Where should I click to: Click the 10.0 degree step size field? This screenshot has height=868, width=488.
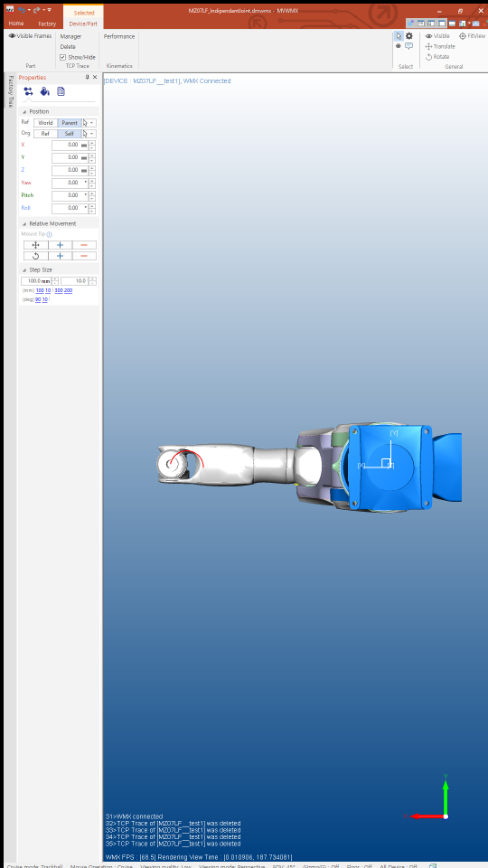tap(74, 281)
